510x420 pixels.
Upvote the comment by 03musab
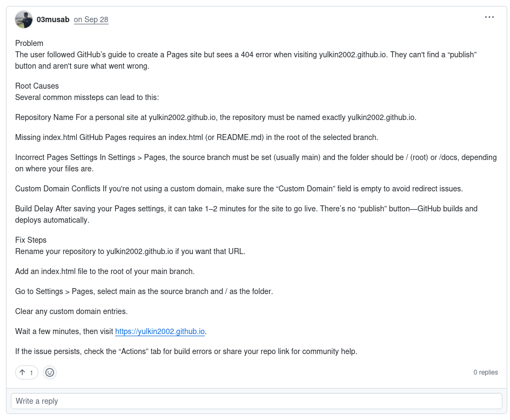[23, 372]
